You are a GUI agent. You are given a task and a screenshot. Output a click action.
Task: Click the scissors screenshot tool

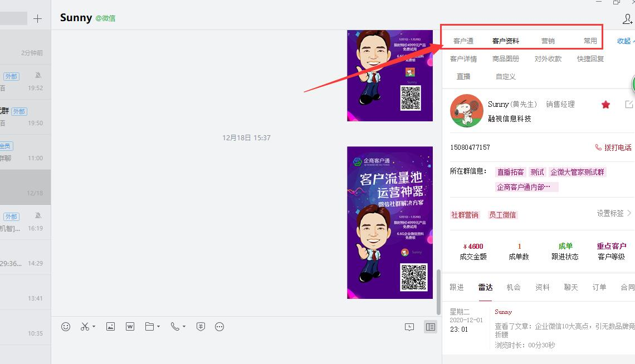pos(85,327)
